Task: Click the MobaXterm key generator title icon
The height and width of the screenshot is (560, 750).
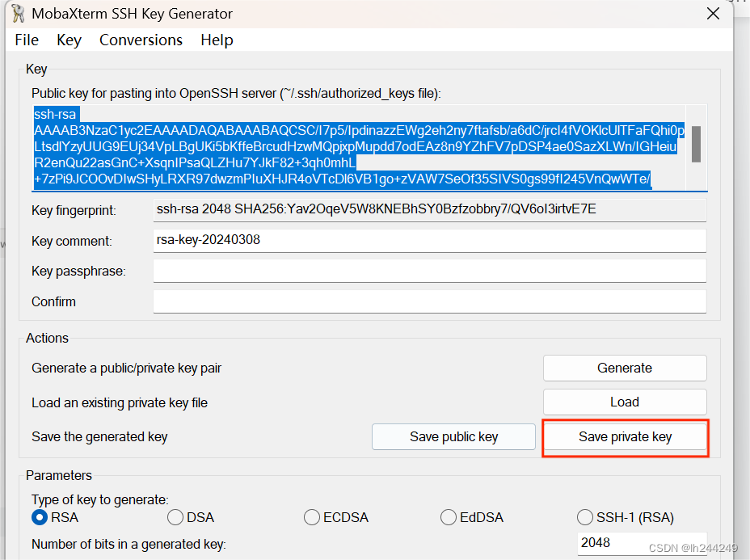Action: click(18, 14)
